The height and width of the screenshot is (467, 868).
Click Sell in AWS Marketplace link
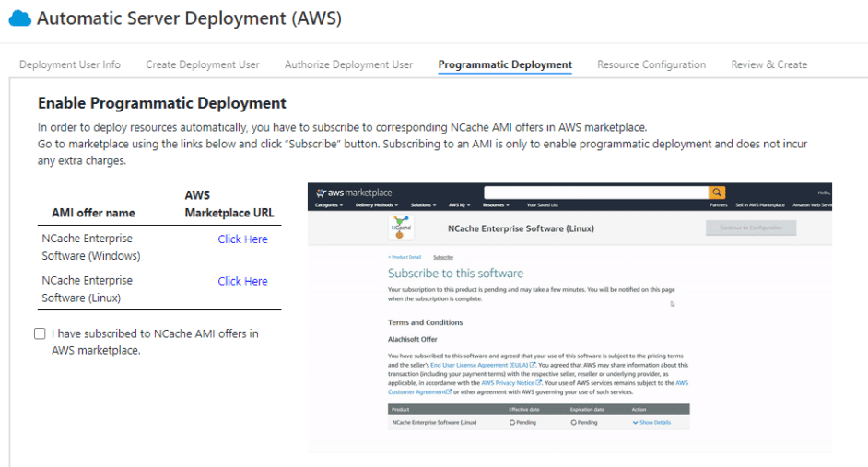pos(760,205)
